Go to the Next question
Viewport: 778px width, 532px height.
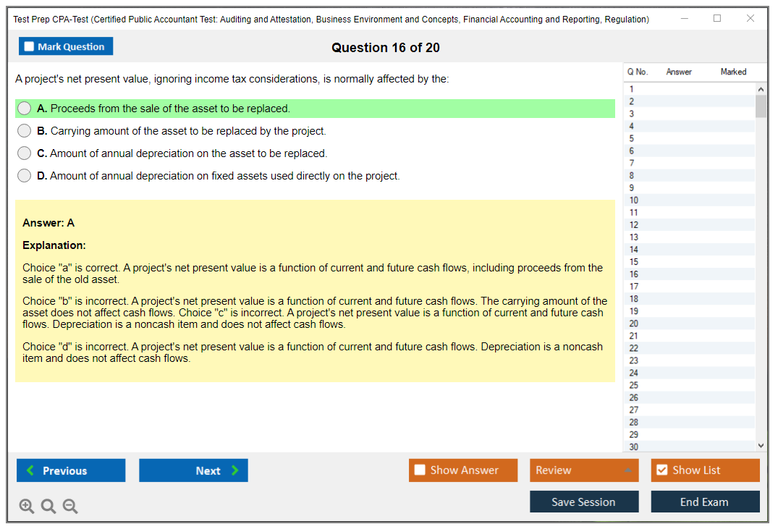pos(193,470)
